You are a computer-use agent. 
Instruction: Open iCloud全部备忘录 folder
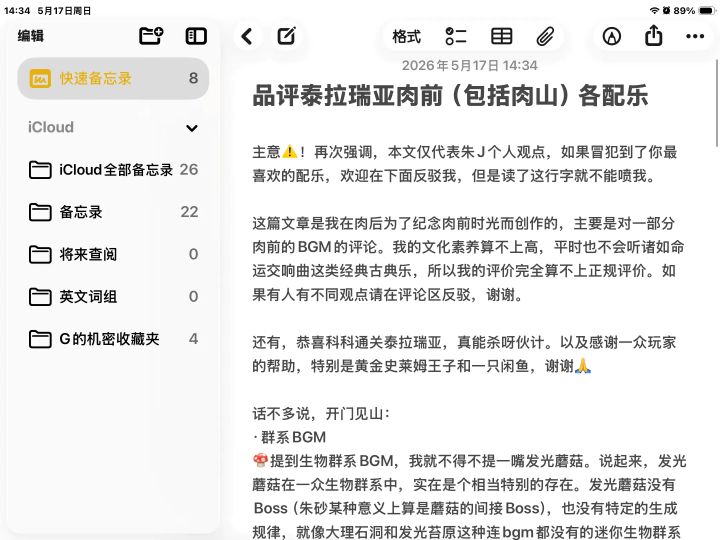[113, 170]
